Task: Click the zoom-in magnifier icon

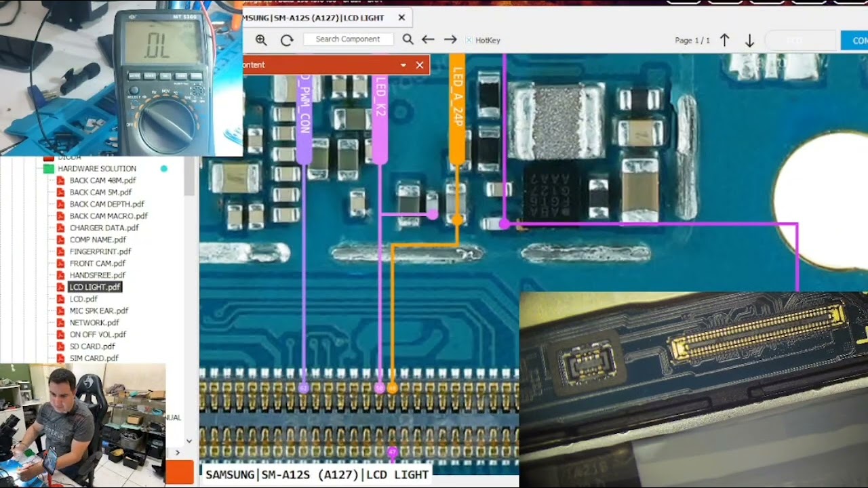Action: click(262, 40)
